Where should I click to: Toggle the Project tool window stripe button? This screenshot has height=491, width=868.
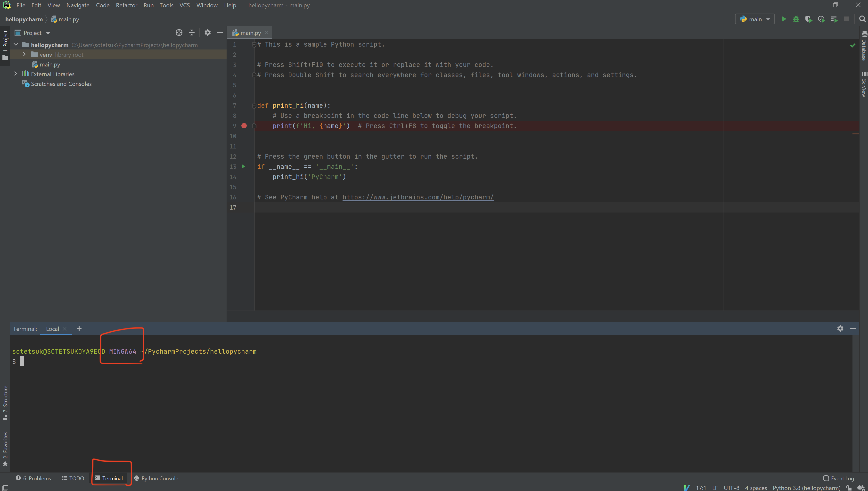click(x=5, y=45)
